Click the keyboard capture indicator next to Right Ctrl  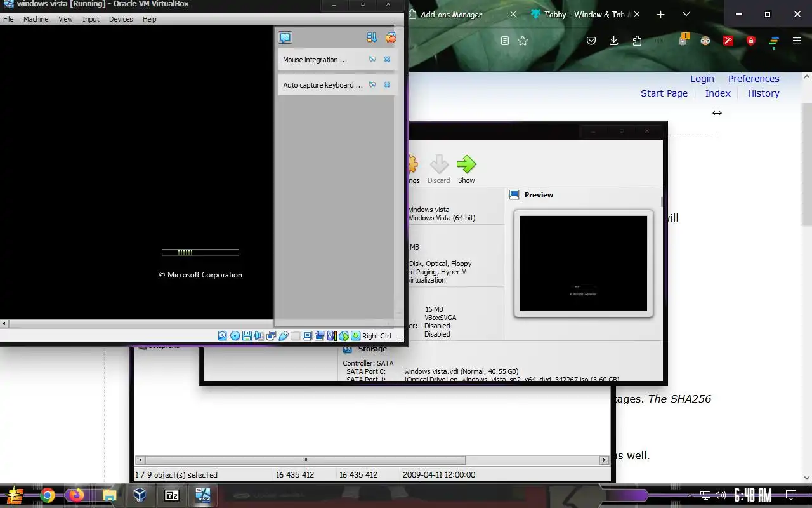356,336
